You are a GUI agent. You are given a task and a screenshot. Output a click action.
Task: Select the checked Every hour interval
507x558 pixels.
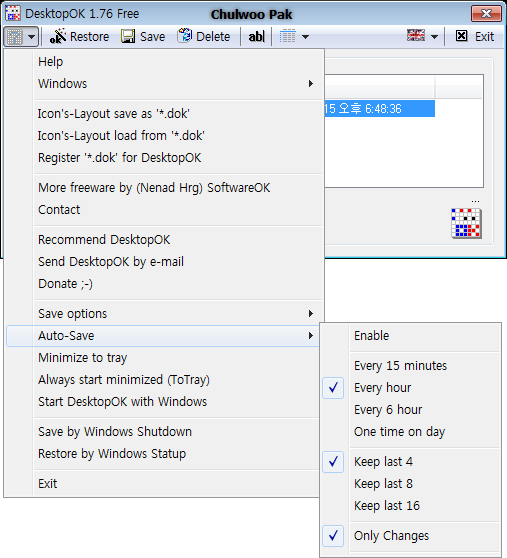click(x=412, y=388)
